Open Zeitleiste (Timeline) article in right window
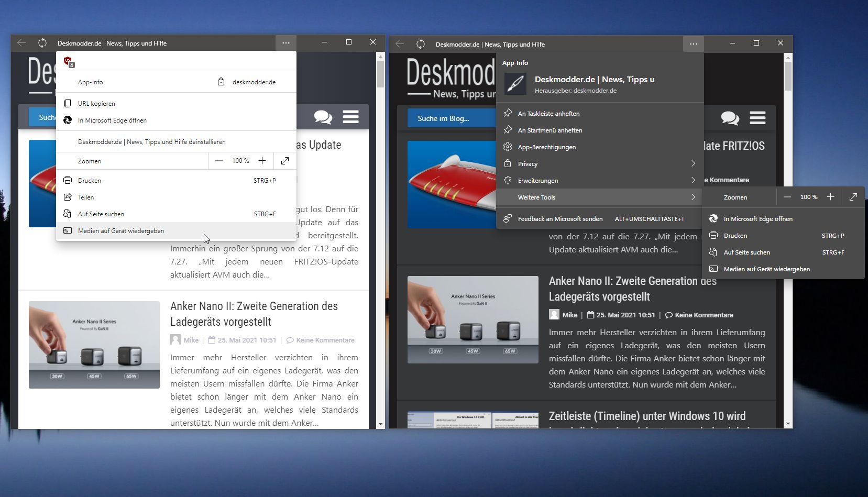This screenshot has width=868, height=497. [647, 416]
